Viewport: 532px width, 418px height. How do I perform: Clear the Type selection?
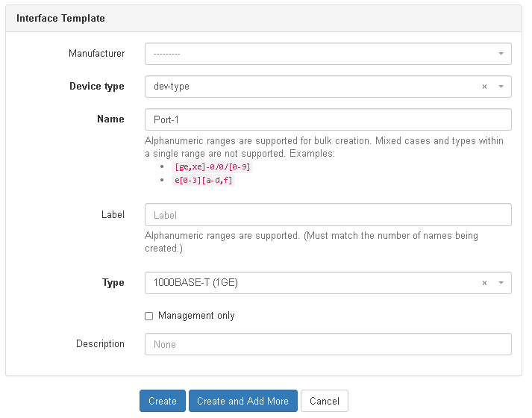(484, 283)
